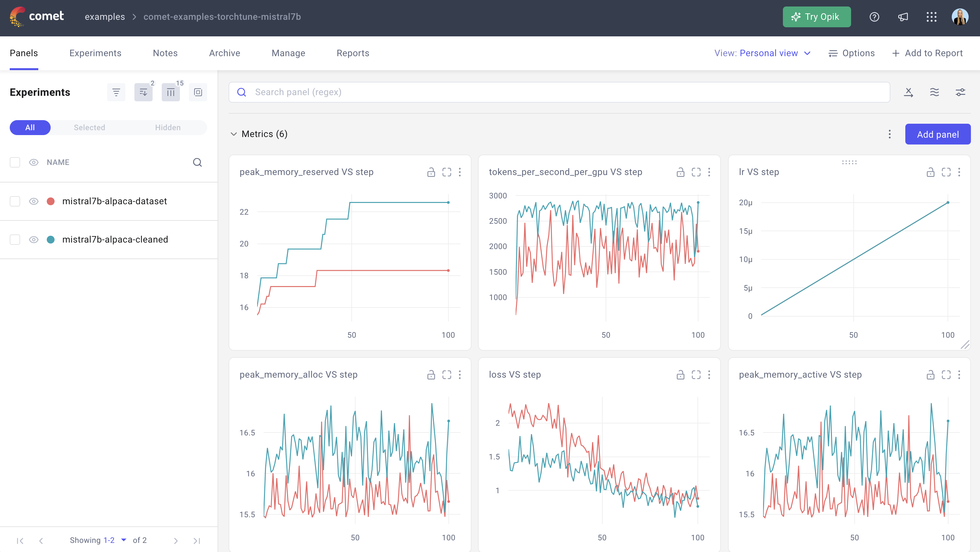Click the sort experiments icon
Viewport: 980px width, 552px height.
143,92
